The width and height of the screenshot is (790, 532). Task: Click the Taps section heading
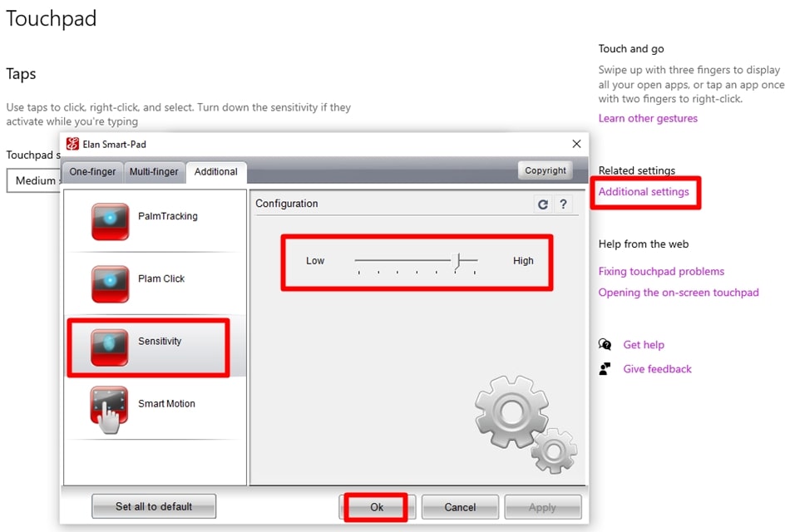tap(21, 74)
